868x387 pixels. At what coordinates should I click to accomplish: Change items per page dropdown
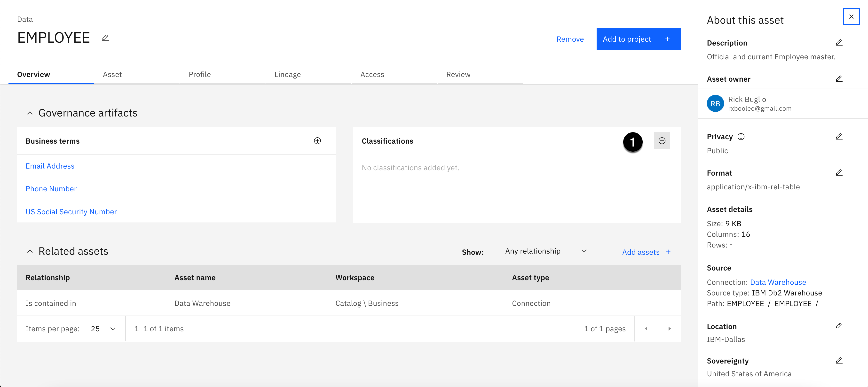pyautogui.click(x=103, y=329)
